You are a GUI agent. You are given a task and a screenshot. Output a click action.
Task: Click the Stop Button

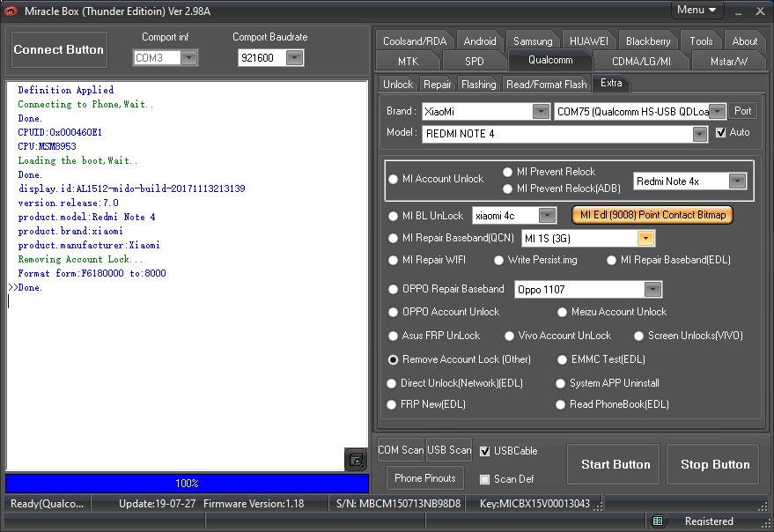tap(712, 464)
